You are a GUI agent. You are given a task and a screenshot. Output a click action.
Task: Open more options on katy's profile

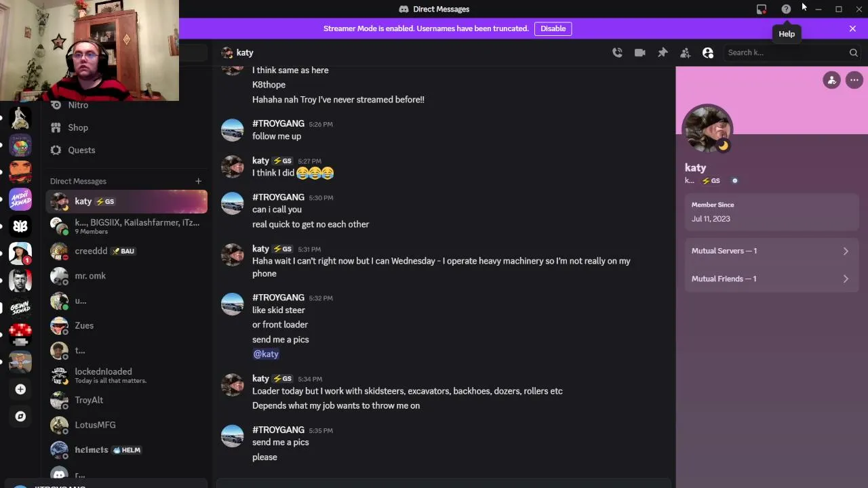854,80
